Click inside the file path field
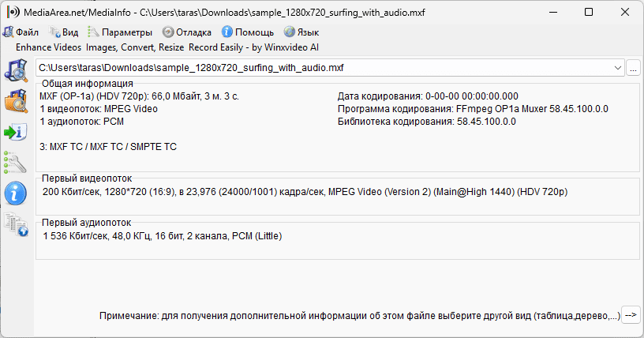The width and height of the screenshot is (644, 338). click(316, 68)
